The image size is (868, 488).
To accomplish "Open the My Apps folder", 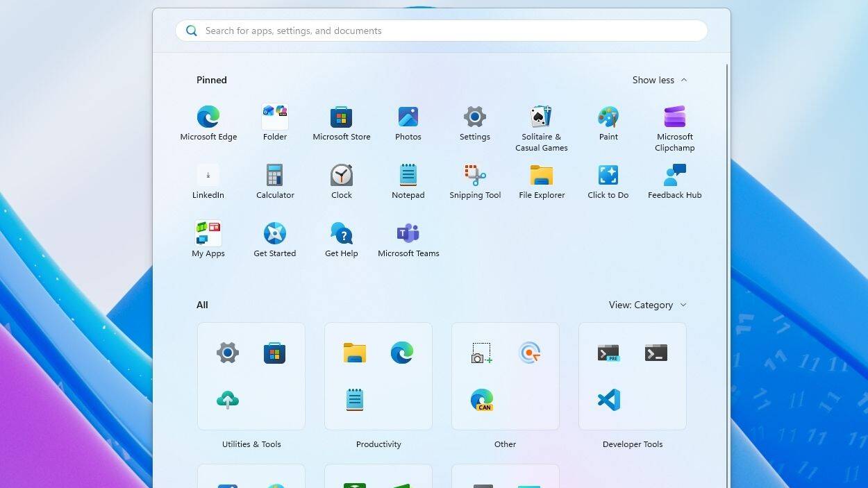I will 208,240.
